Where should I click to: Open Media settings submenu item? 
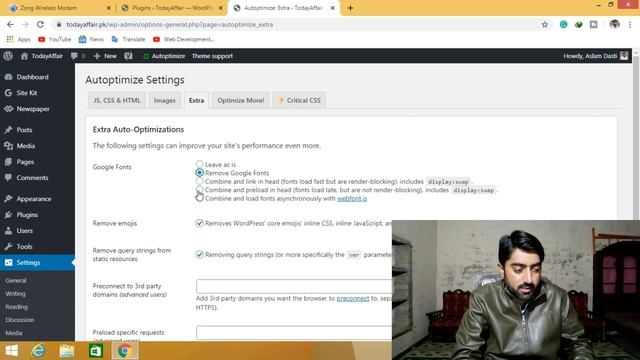[x=14, y=333]
